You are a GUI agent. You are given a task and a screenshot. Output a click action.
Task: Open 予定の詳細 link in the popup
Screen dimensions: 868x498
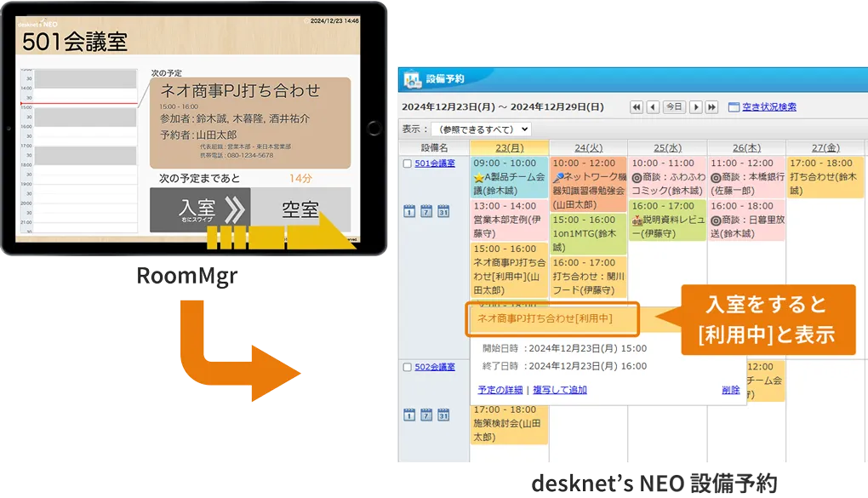point(500,390)
